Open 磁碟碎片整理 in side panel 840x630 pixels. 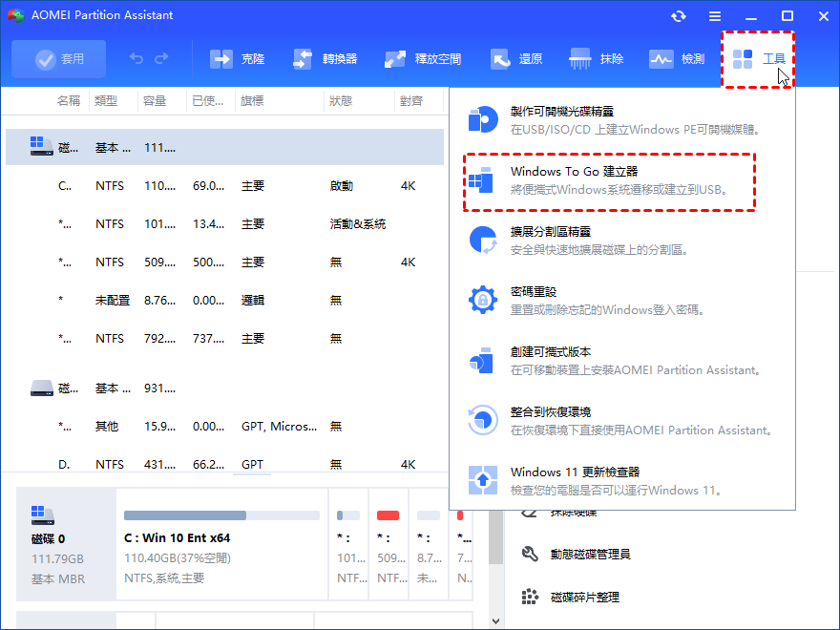tap(584, 597)
